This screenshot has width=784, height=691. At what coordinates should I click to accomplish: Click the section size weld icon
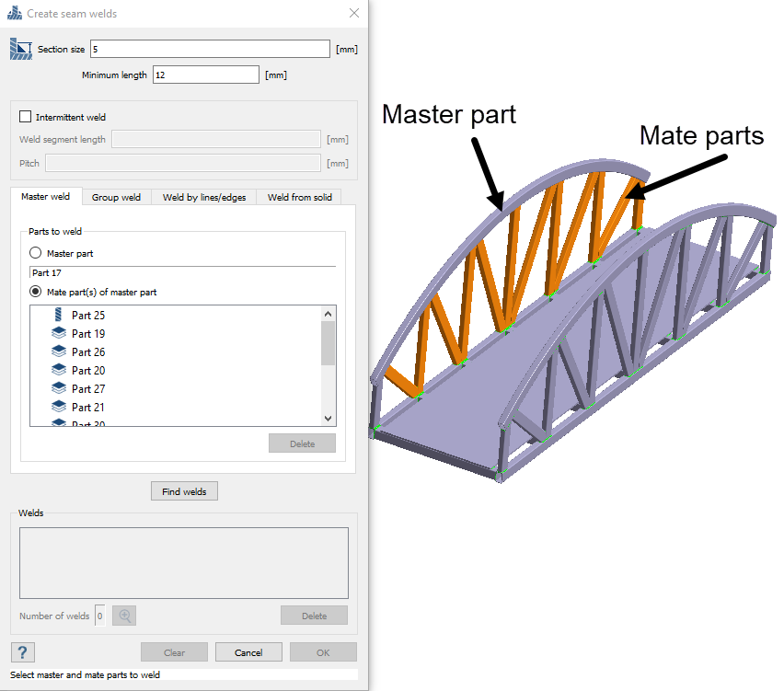pyautogui.click(x=20, y=49)
